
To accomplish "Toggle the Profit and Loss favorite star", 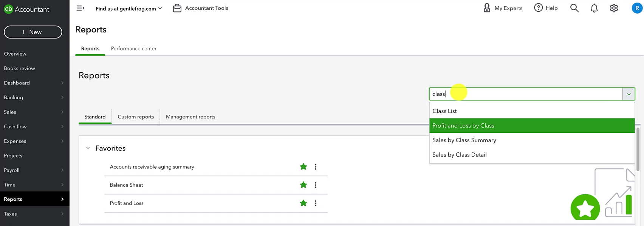I will coord(303,203).
